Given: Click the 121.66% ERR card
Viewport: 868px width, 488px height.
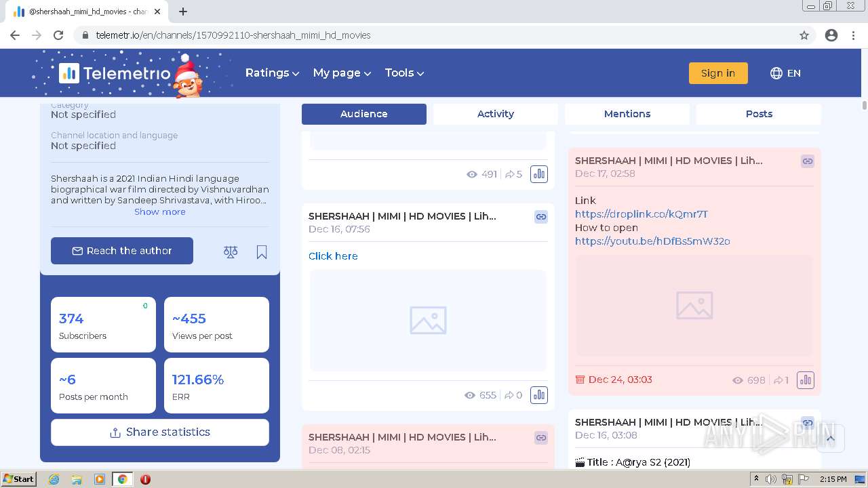Looking at the screenshot, I should coord(216,386).
